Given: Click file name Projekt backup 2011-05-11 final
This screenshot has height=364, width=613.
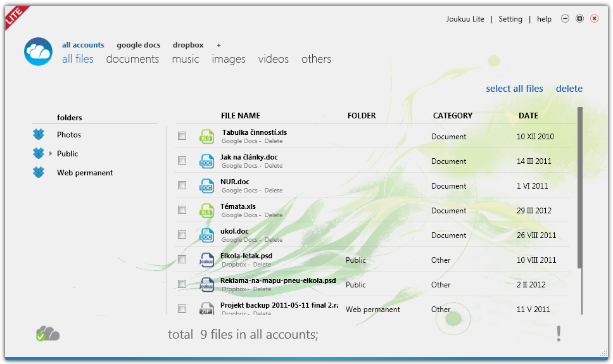Looking at the screenshot, I should (279, 305).
